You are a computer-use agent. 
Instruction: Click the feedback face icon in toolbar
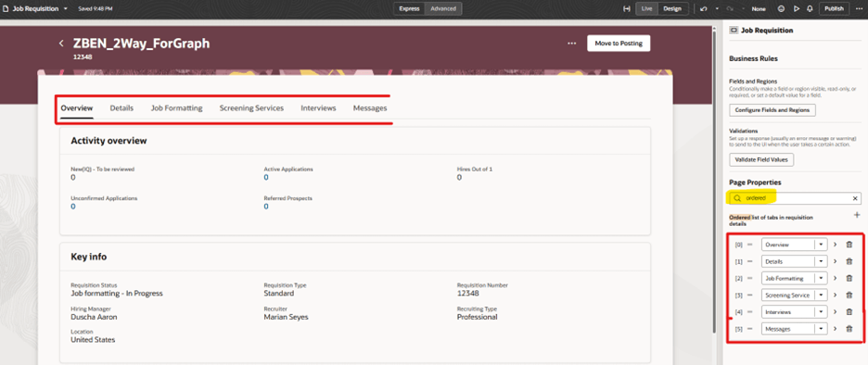[x=781, y=9]
